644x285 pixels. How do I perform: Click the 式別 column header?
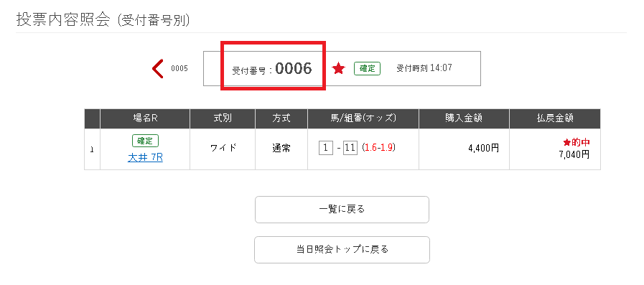coord(223,118)
